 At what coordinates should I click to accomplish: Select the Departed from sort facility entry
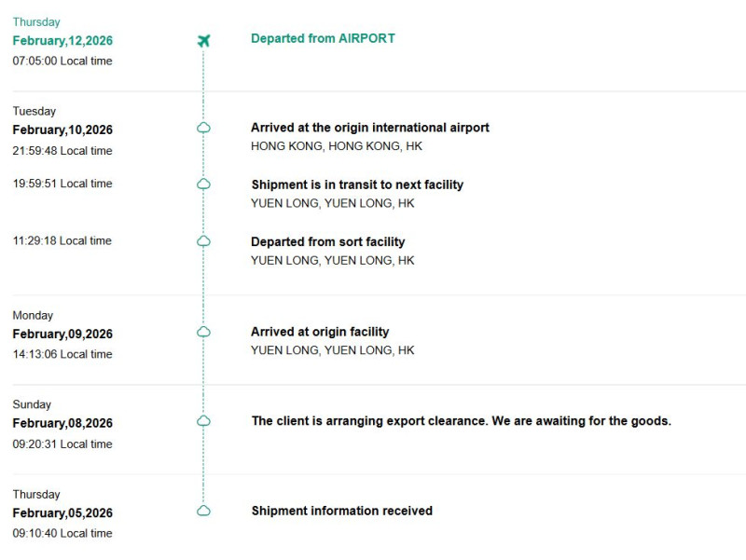tap(327, 241)
